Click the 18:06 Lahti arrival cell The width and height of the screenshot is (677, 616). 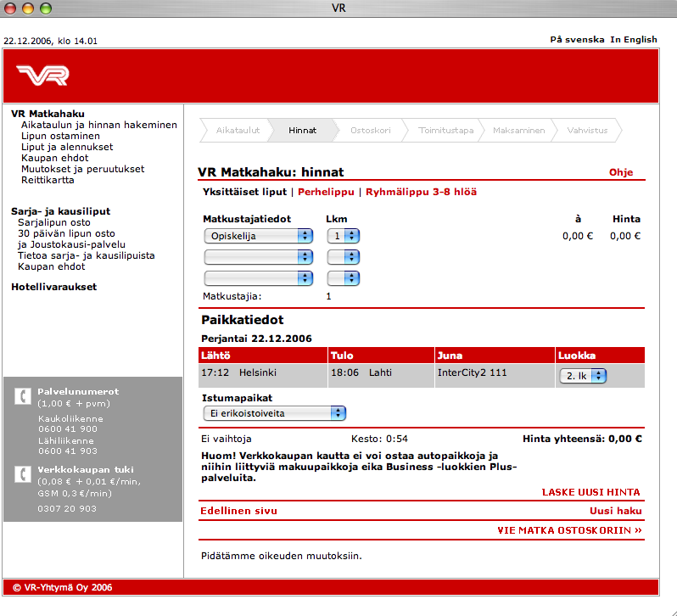coord(381,375)
